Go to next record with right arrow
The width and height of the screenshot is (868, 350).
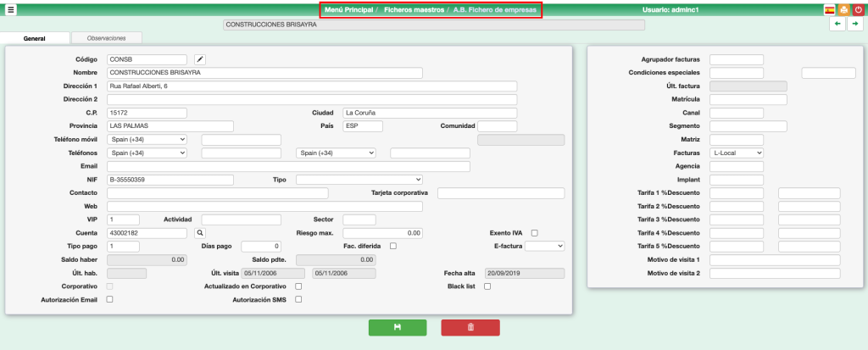tap(855, 25)
